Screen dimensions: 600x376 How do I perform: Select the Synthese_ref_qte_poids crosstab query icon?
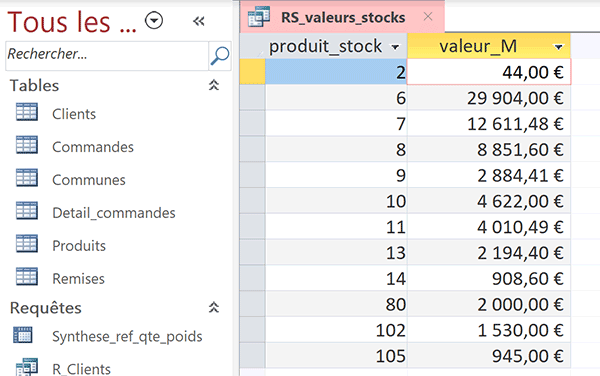[x=23, y=335]
